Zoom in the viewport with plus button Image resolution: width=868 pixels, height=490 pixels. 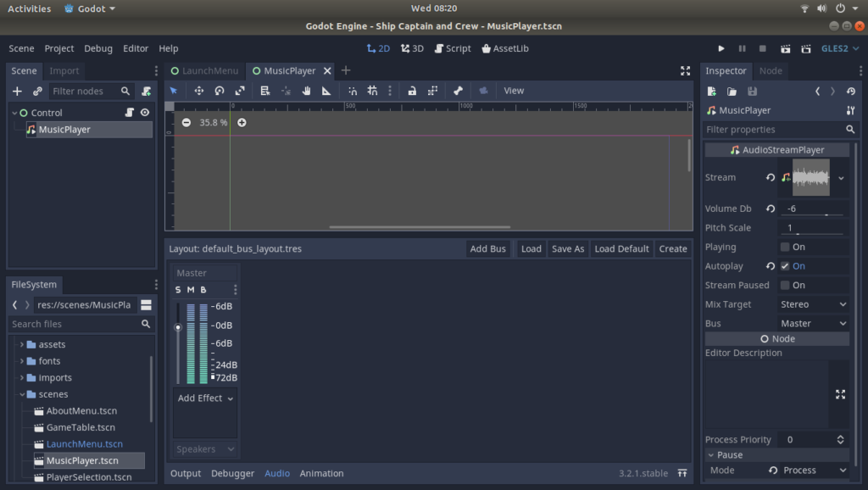pos(242,123)
